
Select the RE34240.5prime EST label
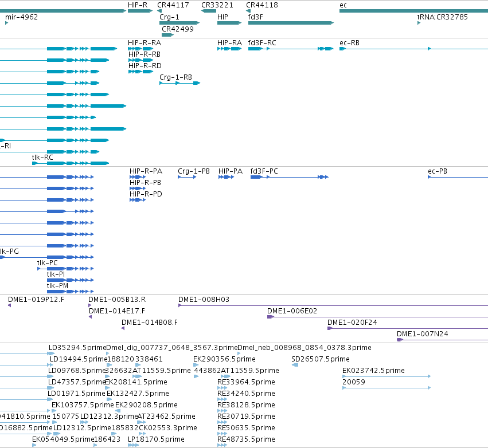[x=246, y=394]
